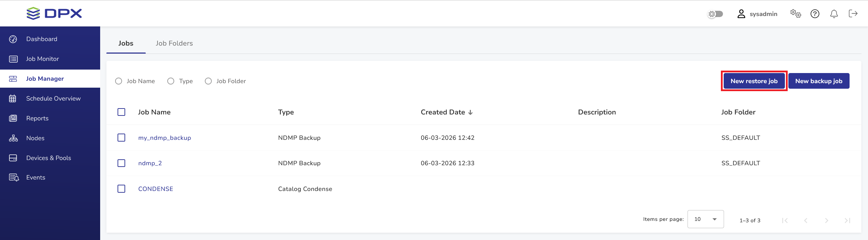Select the Job Folder radio filter
The width and height of the screenshot is (868, 240).
(208, 81)
